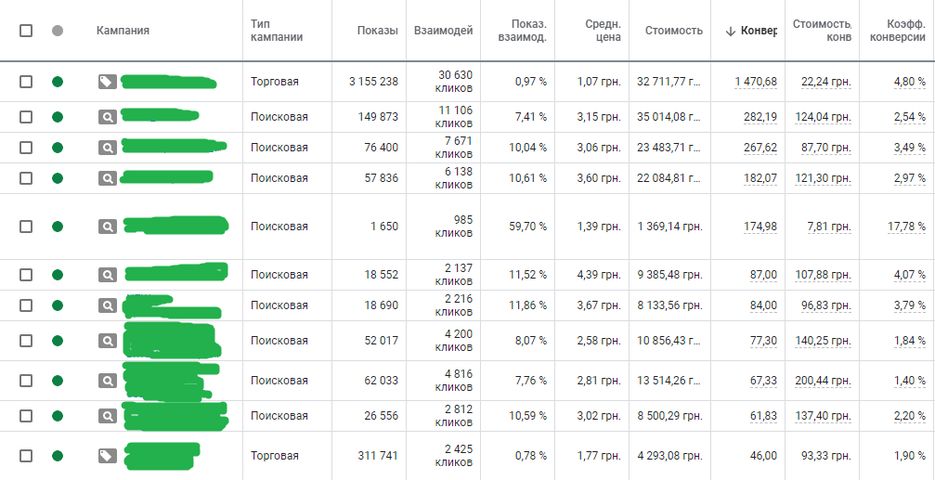Click the 17,78 % conversion rate value
Image resolution: width=935 pixels, height=480 pixels.
pyautogui.click(x=906, y=227)
